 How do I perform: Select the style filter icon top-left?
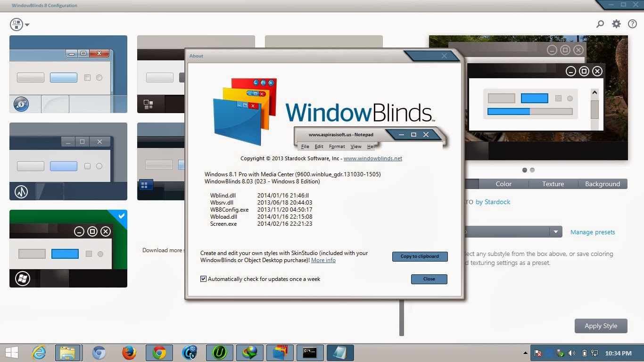16,24
